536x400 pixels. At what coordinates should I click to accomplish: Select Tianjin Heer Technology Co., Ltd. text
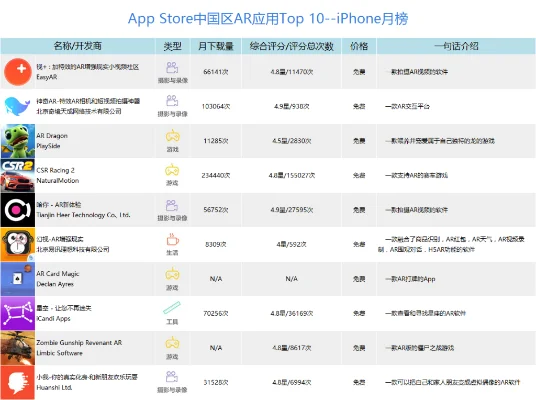pos(83,215)
